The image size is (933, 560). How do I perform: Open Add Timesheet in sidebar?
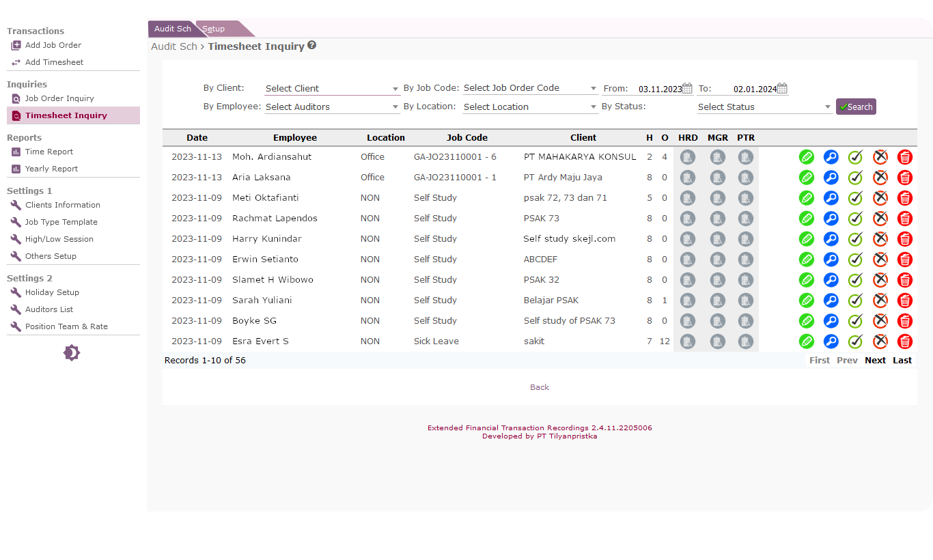(x=55, y=62)
